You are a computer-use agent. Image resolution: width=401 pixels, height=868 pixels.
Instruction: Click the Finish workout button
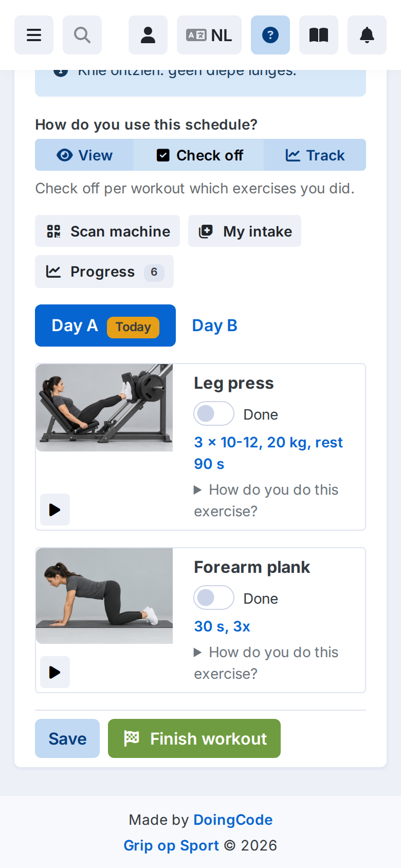(x=194, y=738)
